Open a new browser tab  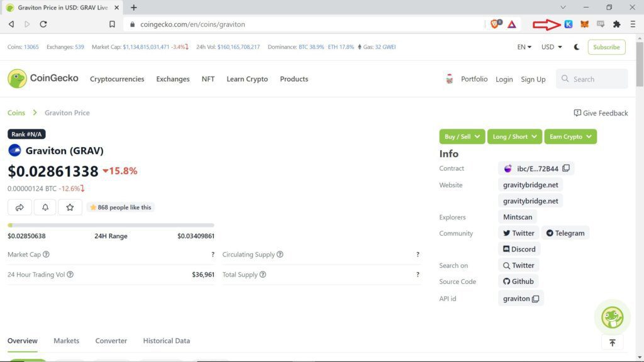click(133, 8)
